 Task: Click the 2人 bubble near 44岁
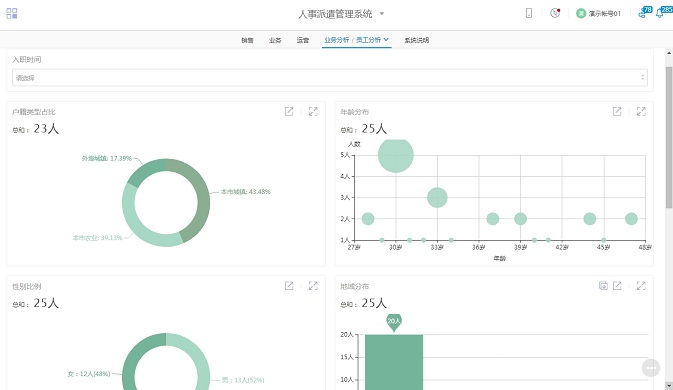590,219
